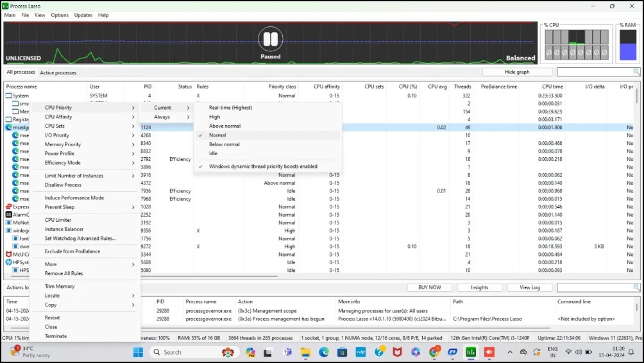The image size is (644, 363).
Task: Expand the CPU Affinity submenu
Action: click(x=85, y=117)
